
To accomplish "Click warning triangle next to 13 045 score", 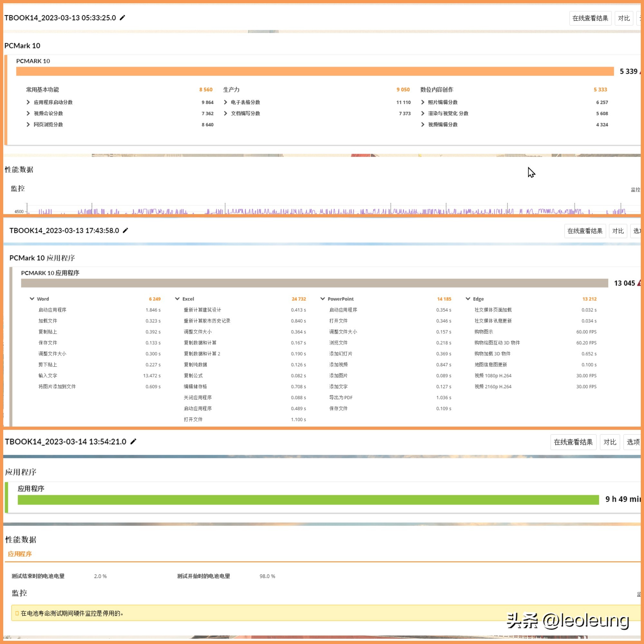I will (639, 283).
